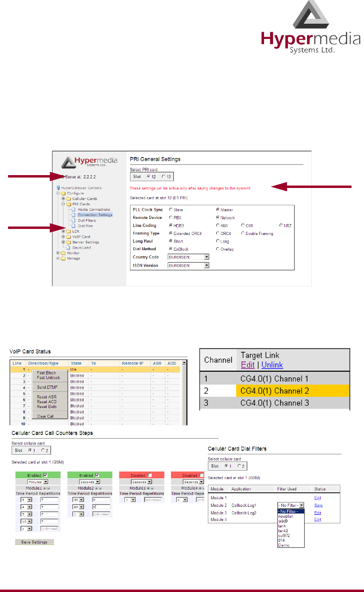Open Media Connections page in tree

click(x=94, y=210)
